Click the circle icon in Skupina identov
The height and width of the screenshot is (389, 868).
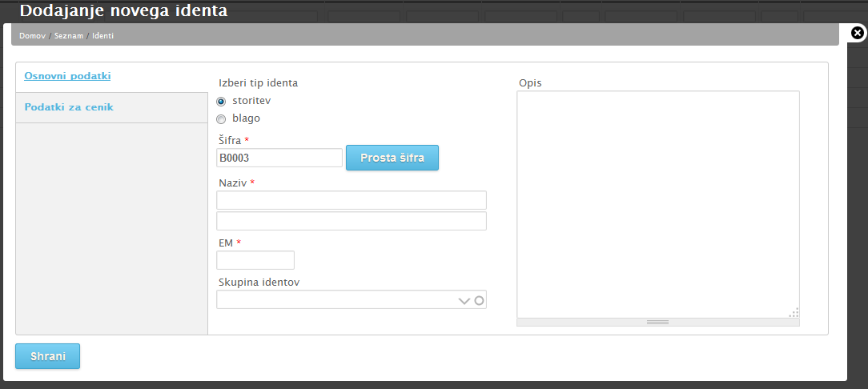click(479, 300)
